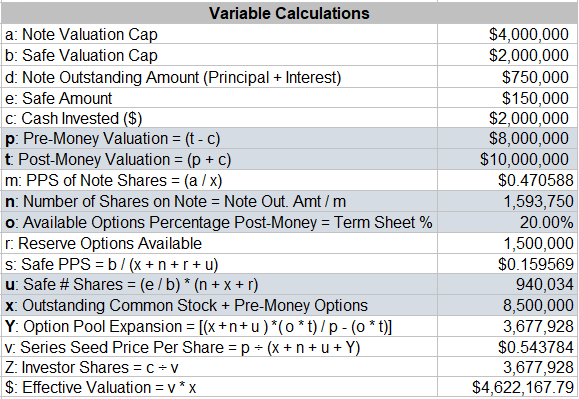579x399 pixels.
Task: Select the 20.00% available options percentage cell
Action: point(507,222)
